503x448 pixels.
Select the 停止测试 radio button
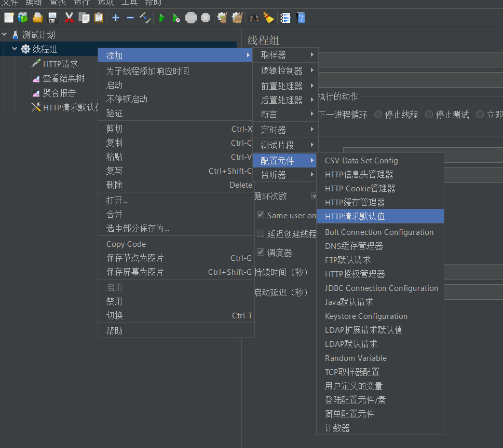click(429, 115)
